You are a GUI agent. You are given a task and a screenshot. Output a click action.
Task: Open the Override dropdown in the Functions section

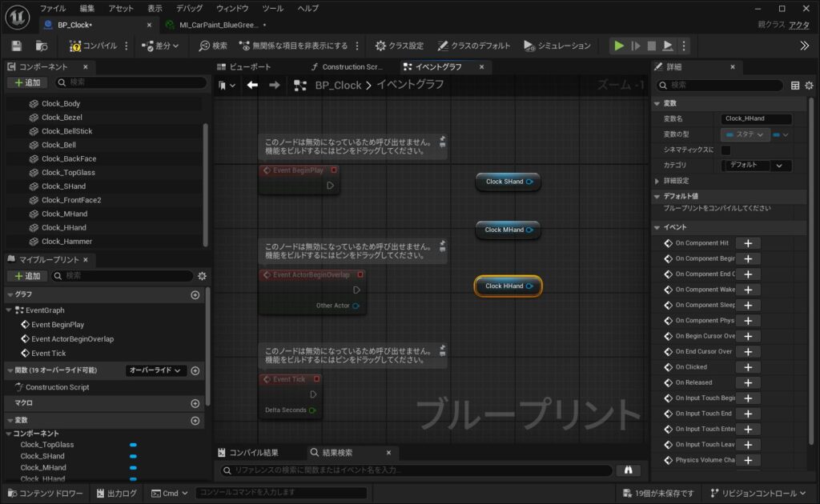tap(156, 370)
